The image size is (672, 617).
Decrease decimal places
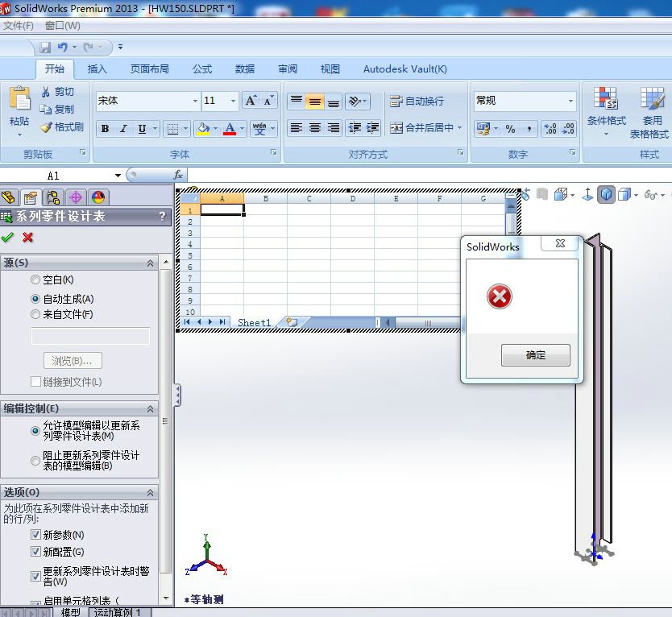(x=568, y=129)
